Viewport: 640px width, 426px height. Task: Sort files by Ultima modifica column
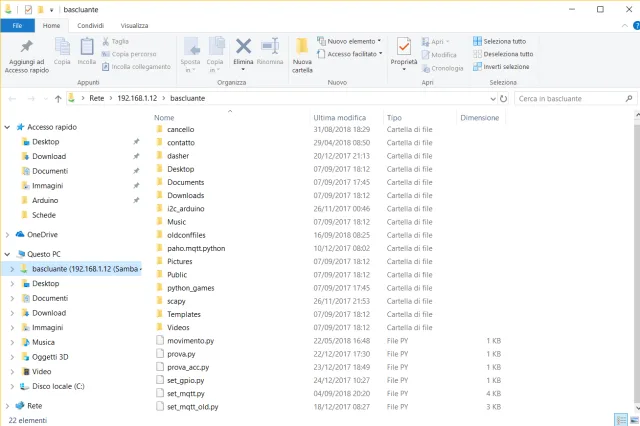click(339, 117)
